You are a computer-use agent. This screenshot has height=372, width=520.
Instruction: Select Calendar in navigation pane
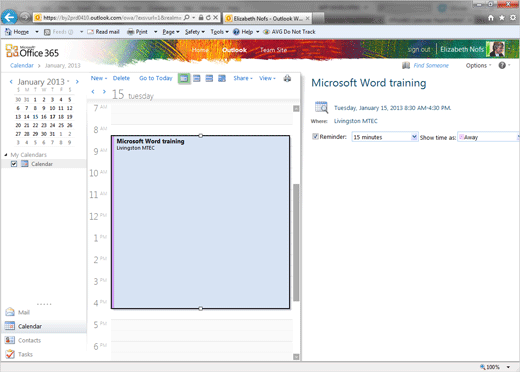(x=44, y=326)
